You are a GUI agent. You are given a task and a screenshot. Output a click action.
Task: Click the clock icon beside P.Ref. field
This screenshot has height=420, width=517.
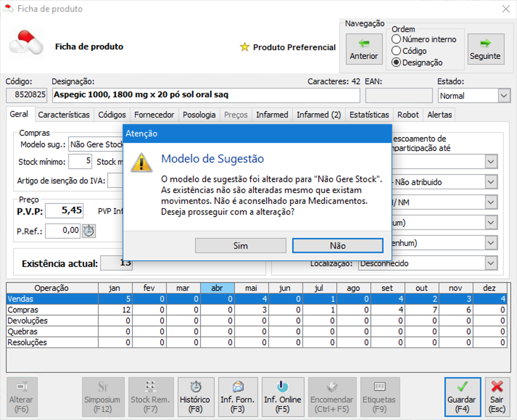89,231
